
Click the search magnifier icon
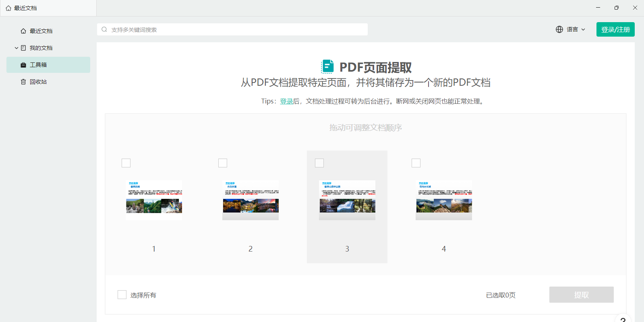pos(104,29)
